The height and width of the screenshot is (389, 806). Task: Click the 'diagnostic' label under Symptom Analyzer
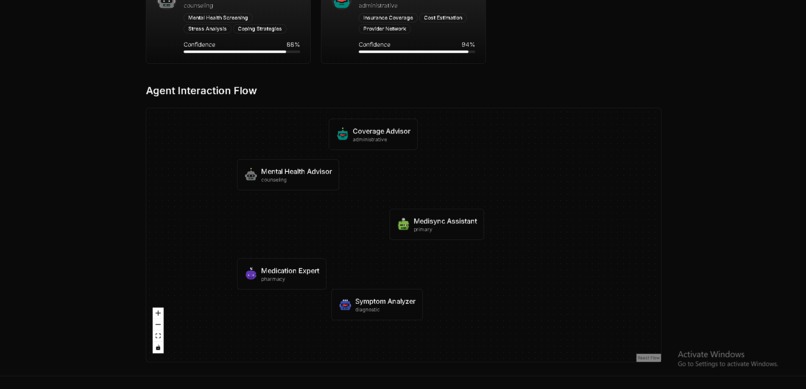point(368,310)
